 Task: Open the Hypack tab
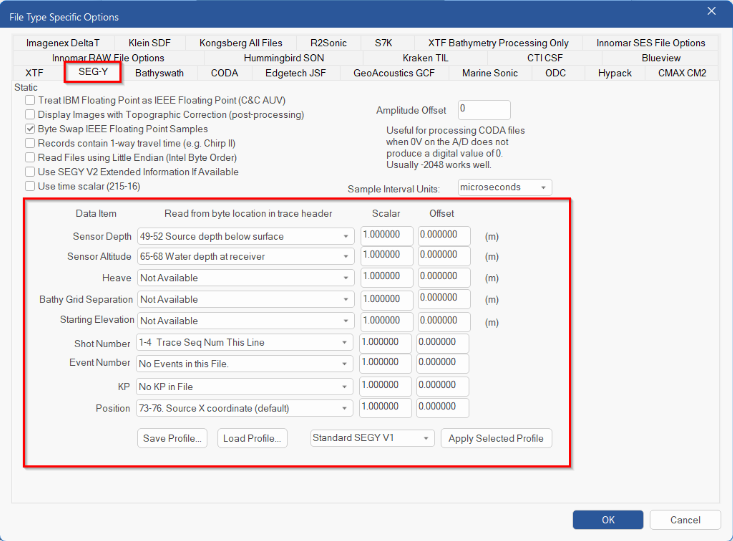pyautogui.click(x=615, y=73)
